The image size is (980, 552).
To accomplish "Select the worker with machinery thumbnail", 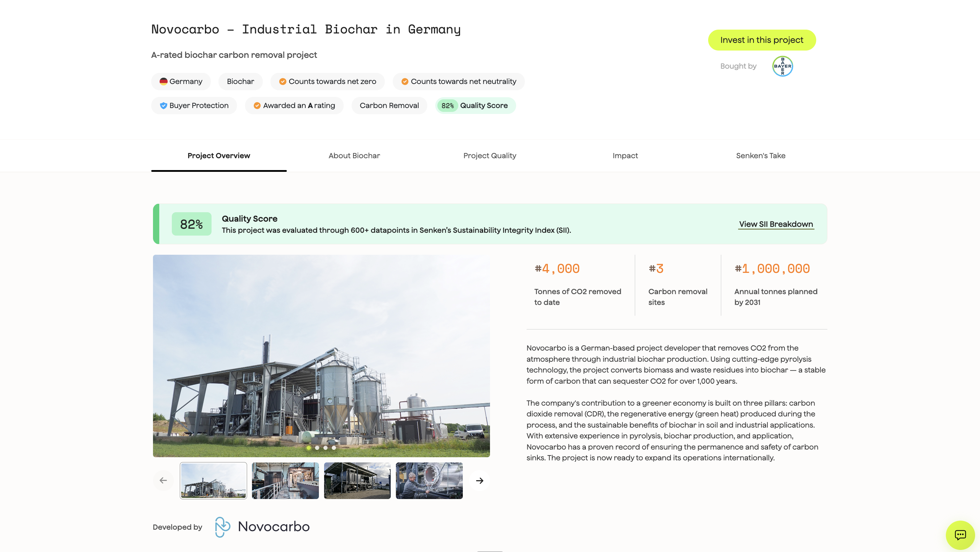I will (429, 481).
